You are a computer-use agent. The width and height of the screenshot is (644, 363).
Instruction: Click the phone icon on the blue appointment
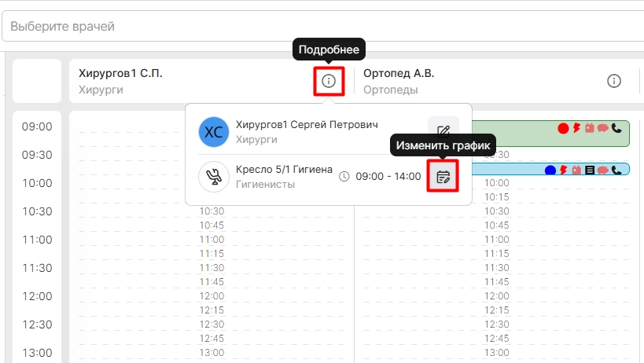coord(616,170)
